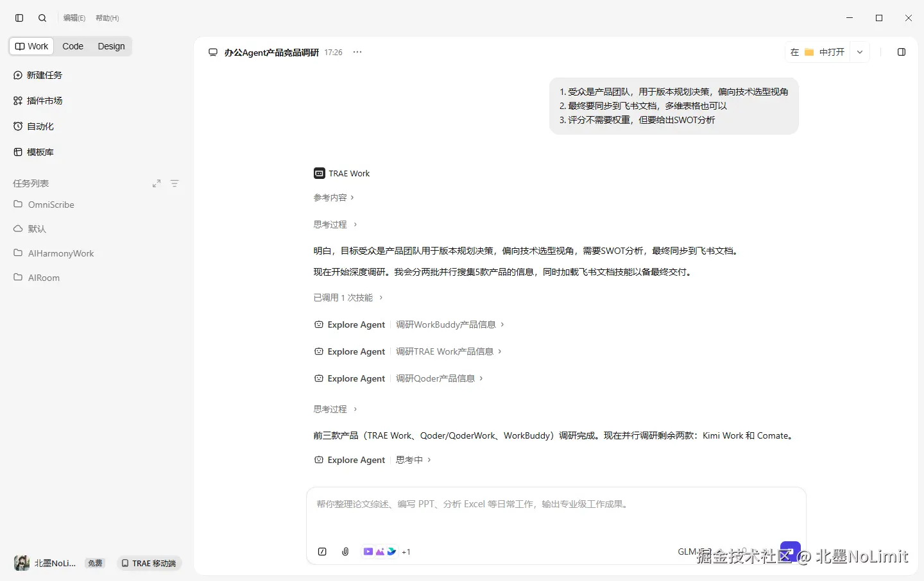Expand Explore Agent 调研Qoder产品信息

click(x=398, y=378)
